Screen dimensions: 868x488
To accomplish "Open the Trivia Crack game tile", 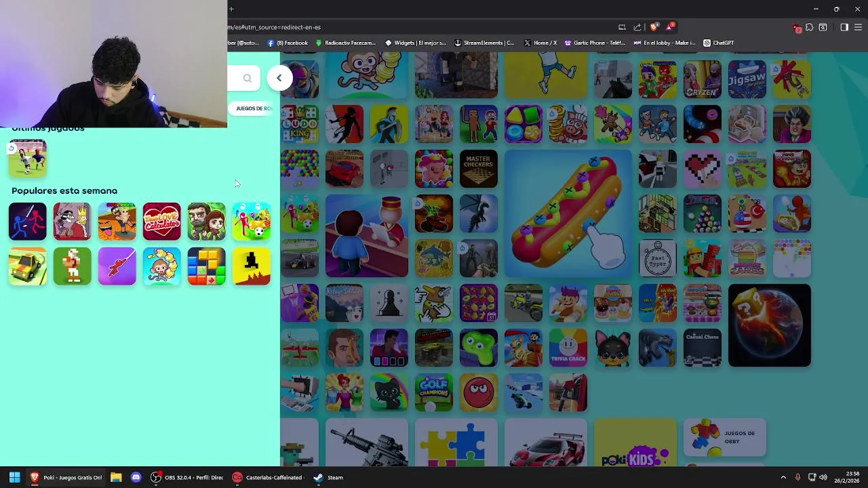I will point(568,348).
